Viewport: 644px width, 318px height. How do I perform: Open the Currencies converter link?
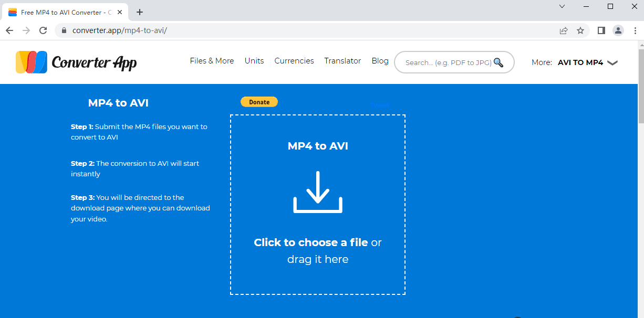click(x=294, y=61)
